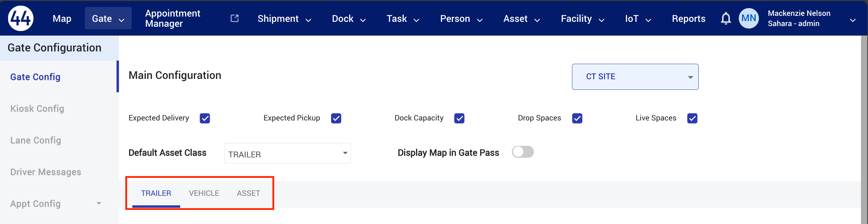Switch to the VEHICLE tab
This screenshot has width=868, height=224.
[204, 193]
